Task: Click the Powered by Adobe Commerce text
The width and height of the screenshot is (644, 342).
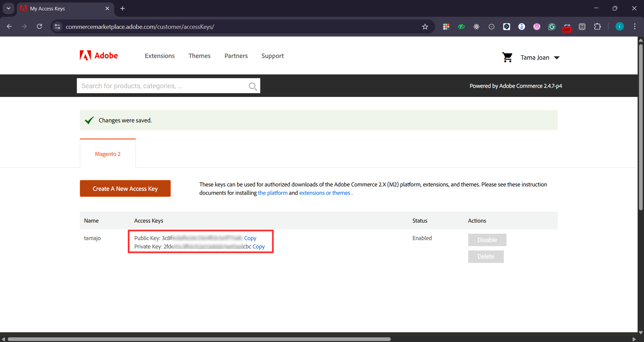Action: [x=516, y=86]
